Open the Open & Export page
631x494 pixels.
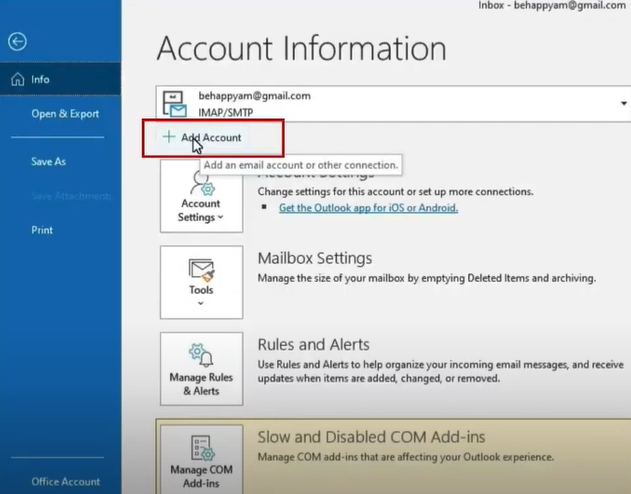65,114
